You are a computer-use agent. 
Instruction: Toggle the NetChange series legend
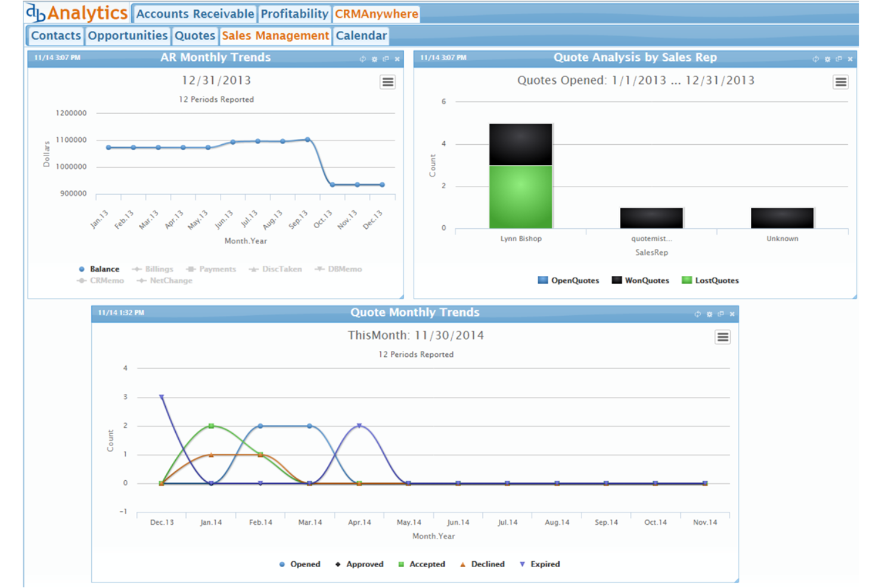pos(164,281)
